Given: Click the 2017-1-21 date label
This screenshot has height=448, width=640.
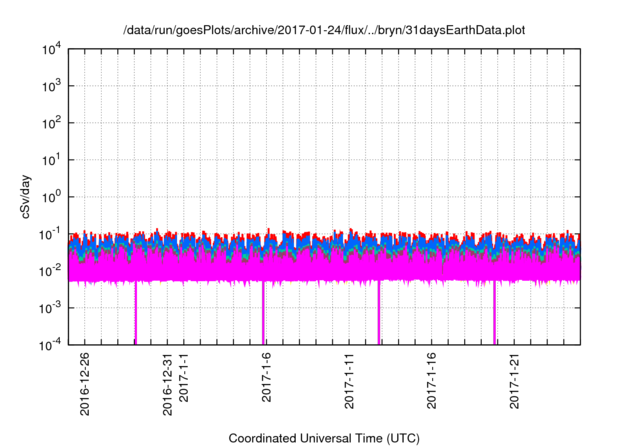Looking at the screenshot, I should (x=514, y=381).
